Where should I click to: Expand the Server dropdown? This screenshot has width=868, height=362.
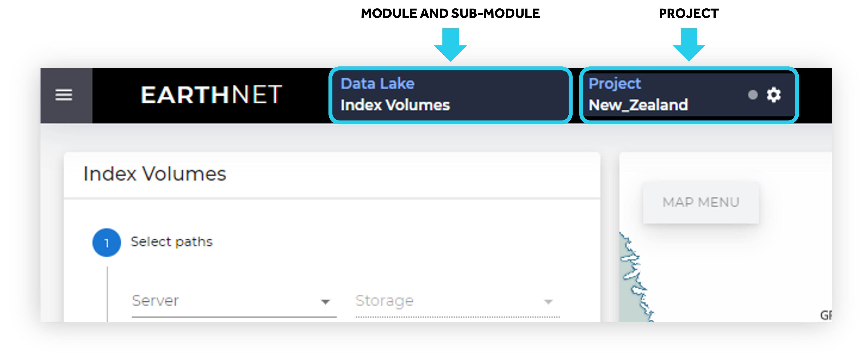tap(325, 301)
